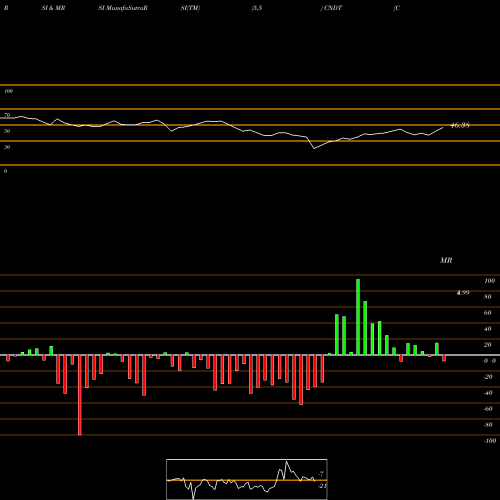Click the tallest green histogram bar
Screen dimensions: 500x500
click(x=358, y=317)
